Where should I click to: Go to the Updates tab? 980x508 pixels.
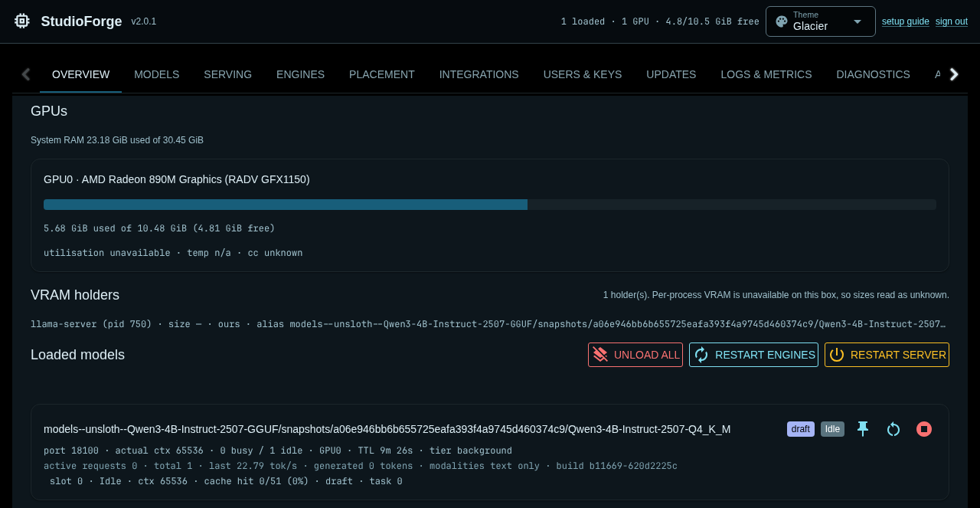point(671,74)
